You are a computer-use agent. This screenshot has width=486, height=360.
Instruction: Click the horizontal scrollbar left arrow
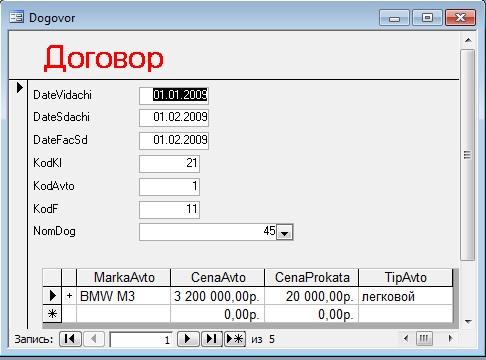(406, 339)
